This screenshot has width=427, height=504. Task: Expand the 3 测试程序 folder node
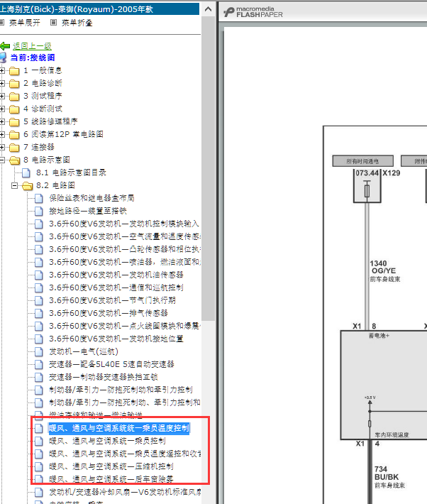point(2,96)
